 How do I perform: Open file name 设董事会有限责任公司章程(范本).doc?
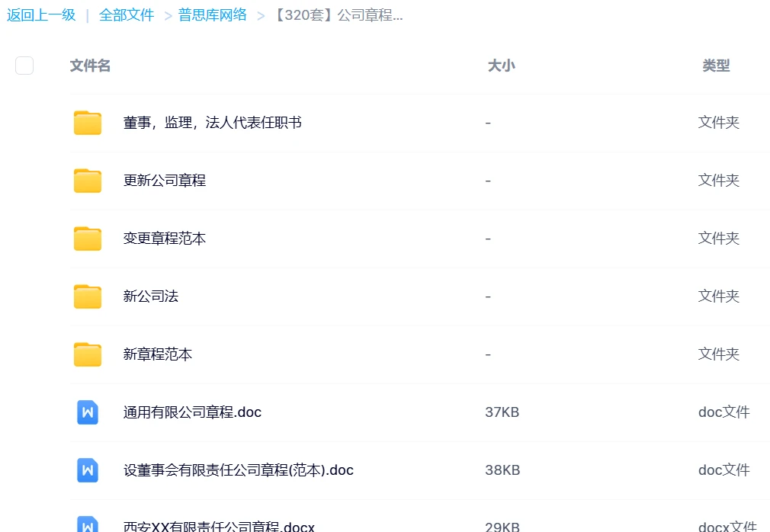238,470
